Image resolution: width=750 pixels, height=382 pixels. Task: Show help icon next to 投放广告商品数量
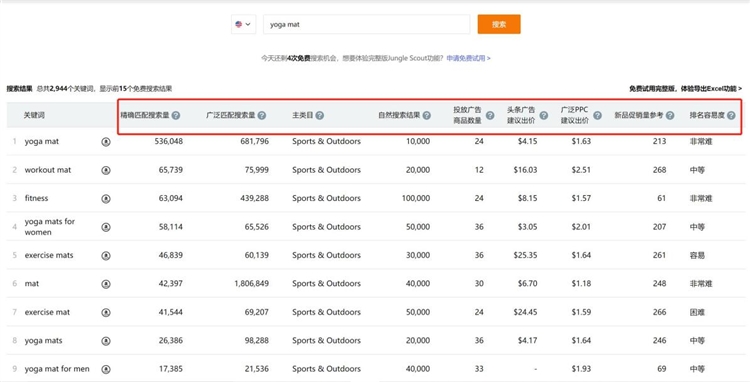coord(490,115)
